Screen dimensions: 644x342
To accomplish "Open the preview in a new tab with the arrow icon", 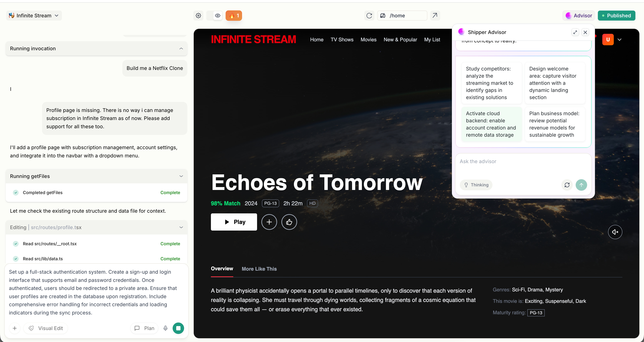I will click(x=435, y=16).
